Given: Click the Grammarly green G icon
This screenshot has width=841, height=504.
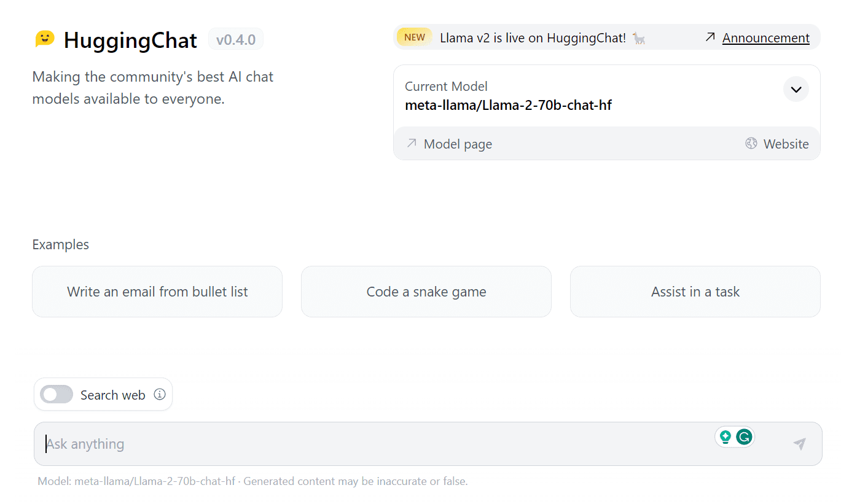Looking at the screenshot, I should [x=745, y=437].
